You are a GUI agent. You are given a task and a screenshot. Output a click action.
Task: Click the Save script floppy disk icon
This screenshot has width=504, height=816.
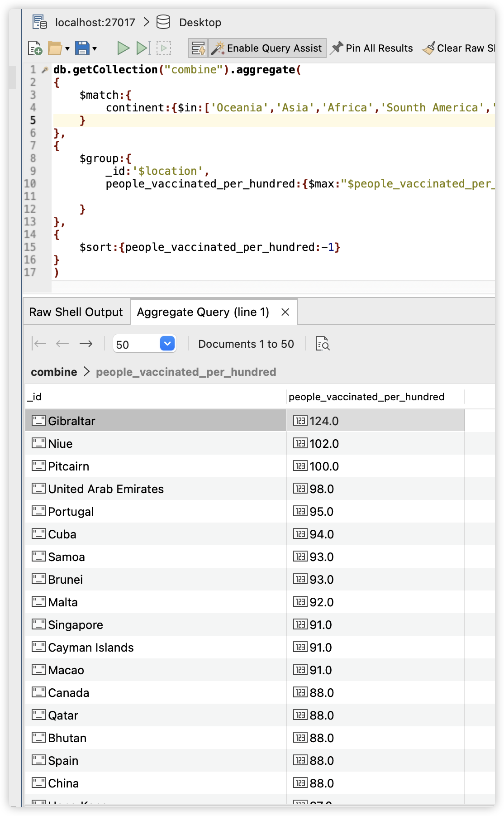pyautogui.click(x=82, y=48)
